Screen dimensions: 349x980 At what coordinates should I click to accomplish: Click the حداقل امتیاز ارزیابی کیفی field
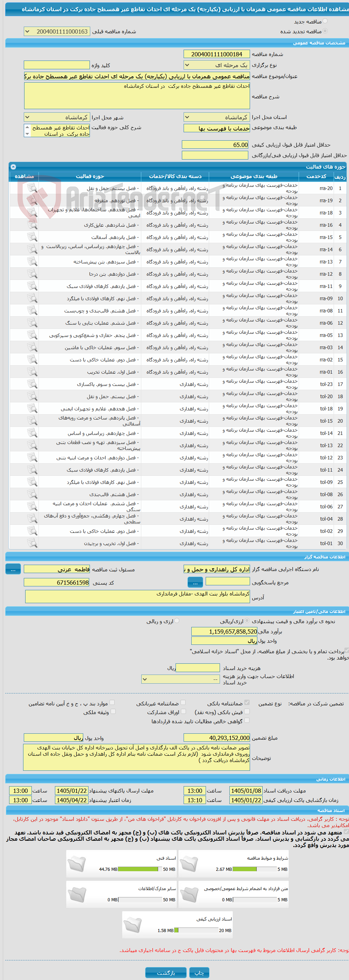pos(215,144)
